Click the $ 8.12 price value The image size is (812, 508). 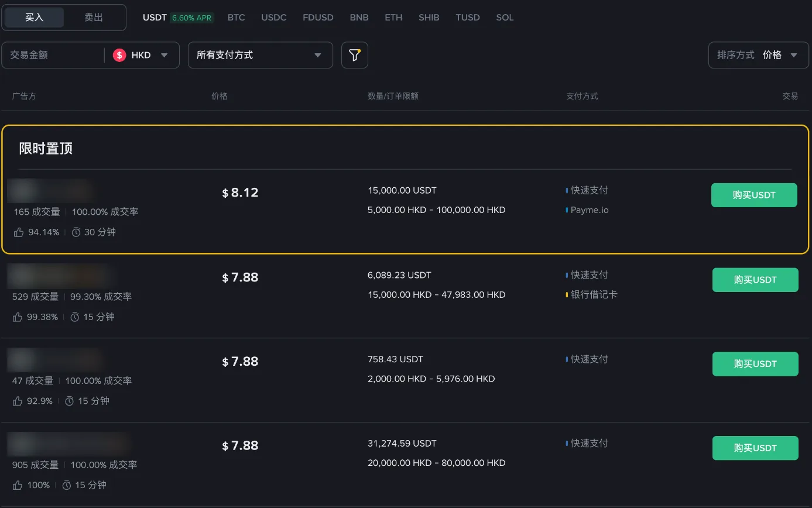[x=240, y=193]
